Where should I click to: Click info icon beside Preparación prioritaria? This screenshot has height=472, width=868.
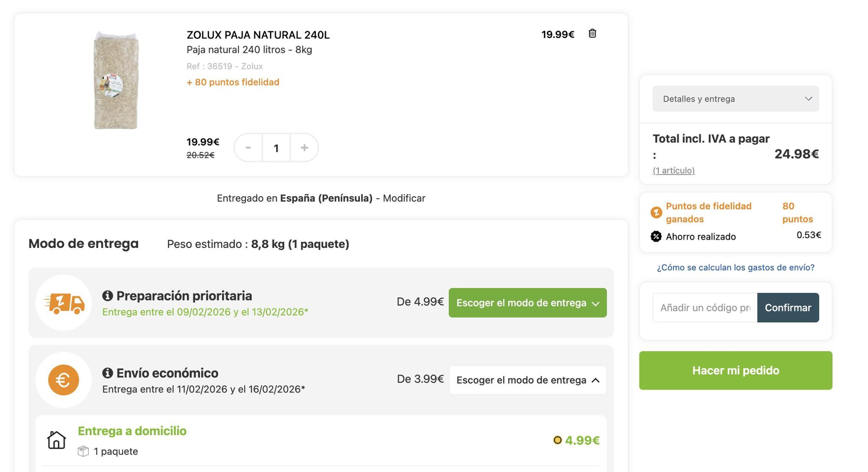pos(108,296)
